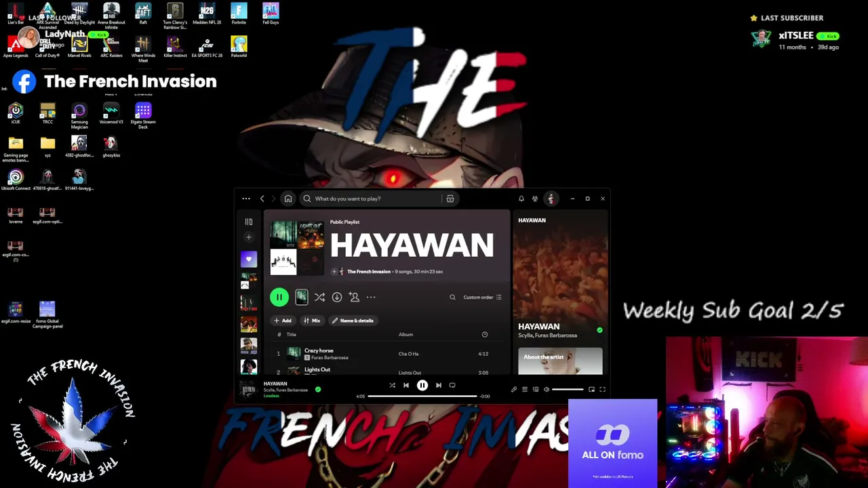Open the connect to a device icon

tap(535, 390)
